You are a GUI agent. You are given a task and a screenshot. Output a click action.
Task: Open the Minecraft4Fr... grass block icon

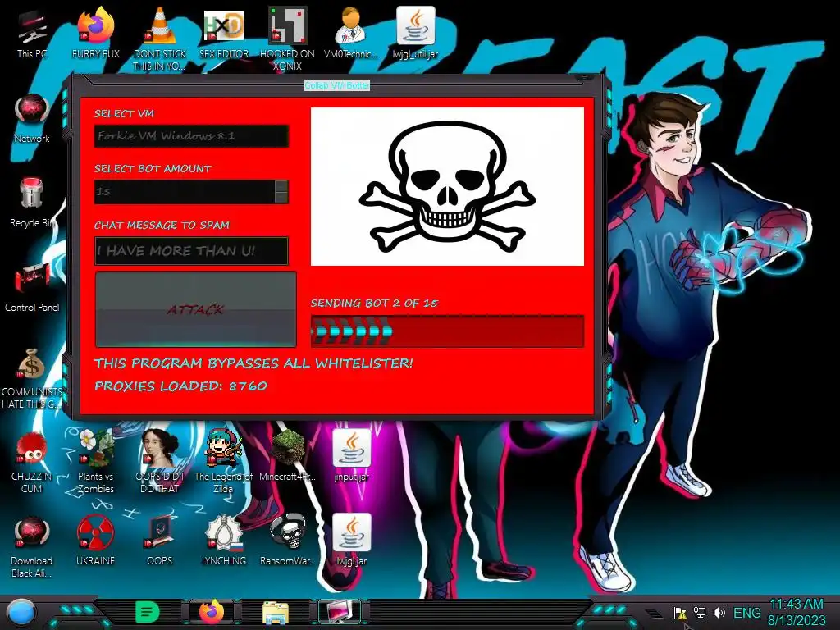(287, 456)
